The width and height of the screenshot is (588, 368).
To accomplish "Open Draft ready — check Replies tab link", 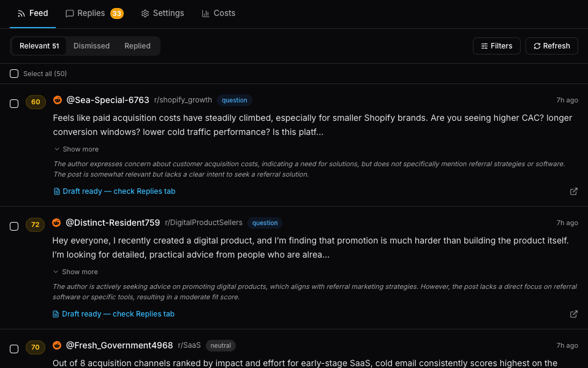I will coord(119,191).
